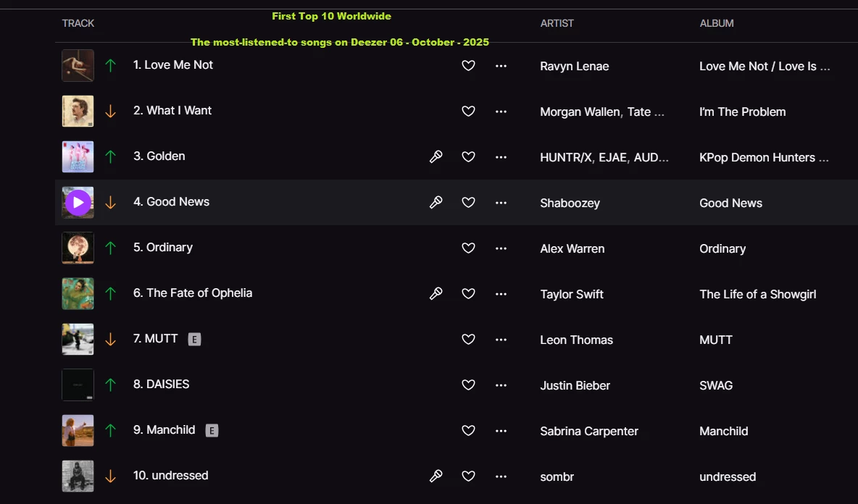Favorite Love Me Not with heart icon
Screen dimensions: 858x504
(468, 66)
